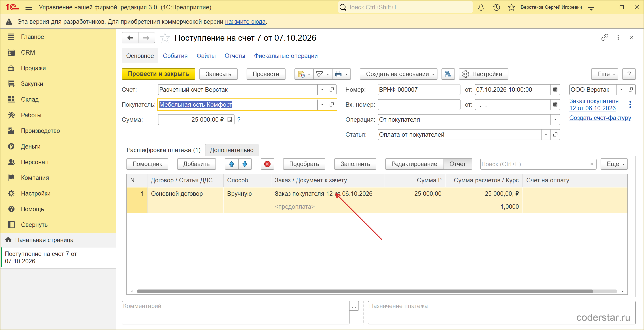Expand the print button dropdown arrow
The width and height of the screenshot is (644, 330).
coord(347,74)
